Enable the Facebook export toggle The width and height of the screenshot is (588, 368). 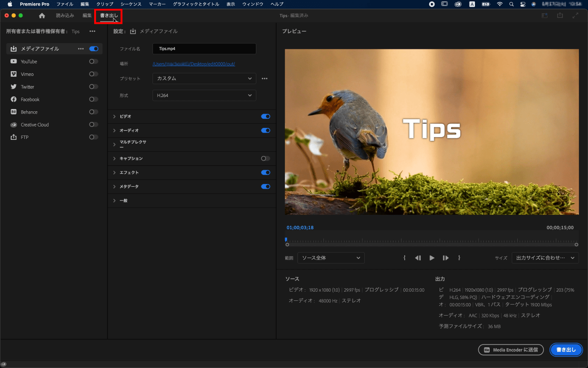tap(94, 99)
